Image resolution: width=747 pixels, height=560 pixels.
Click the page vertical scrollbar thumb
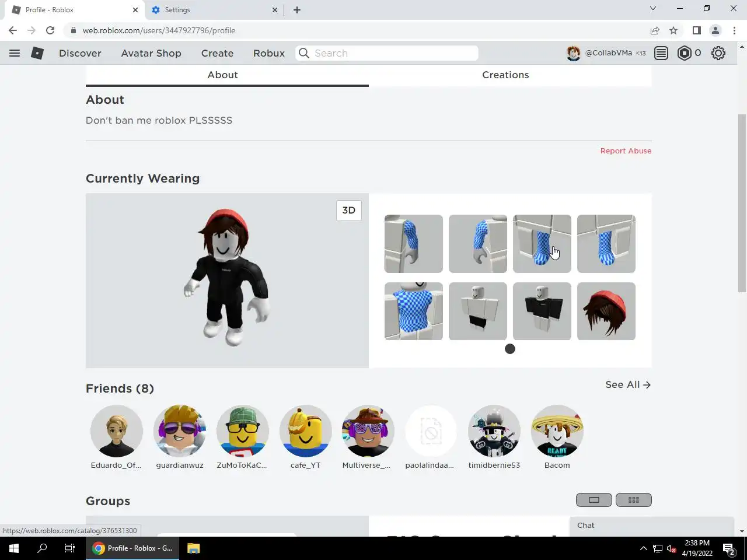coord(742,202)
